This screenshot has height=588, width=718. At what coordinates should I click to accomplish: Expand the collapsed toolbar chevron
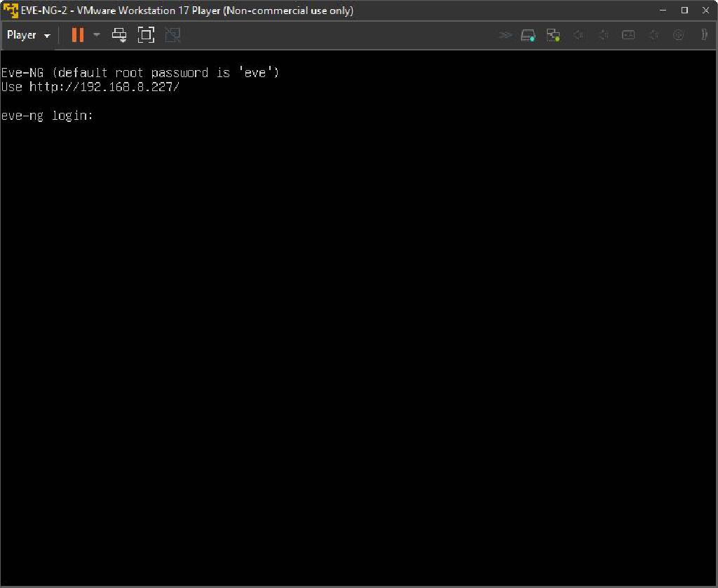[506, 34]
